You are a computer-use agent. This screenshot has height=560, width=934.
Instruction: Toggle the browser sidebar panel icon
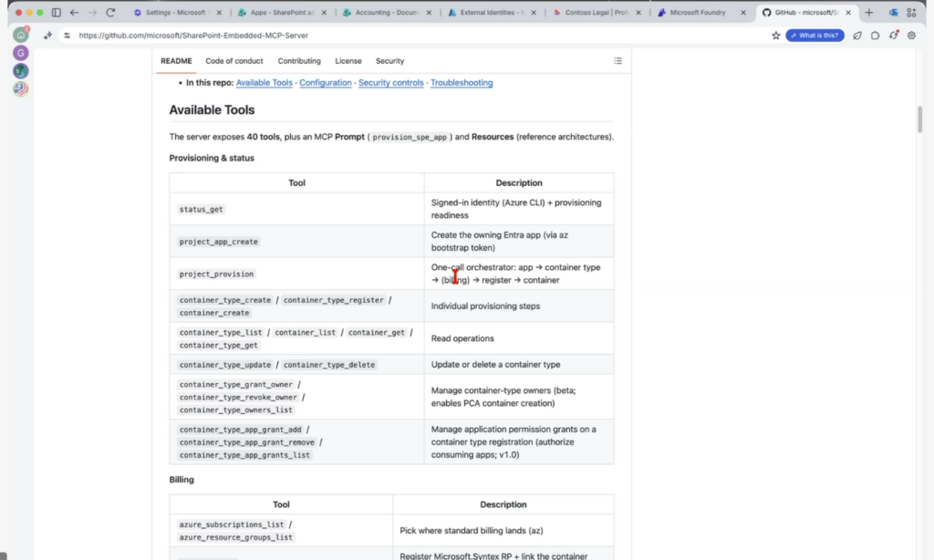[56, 12]
